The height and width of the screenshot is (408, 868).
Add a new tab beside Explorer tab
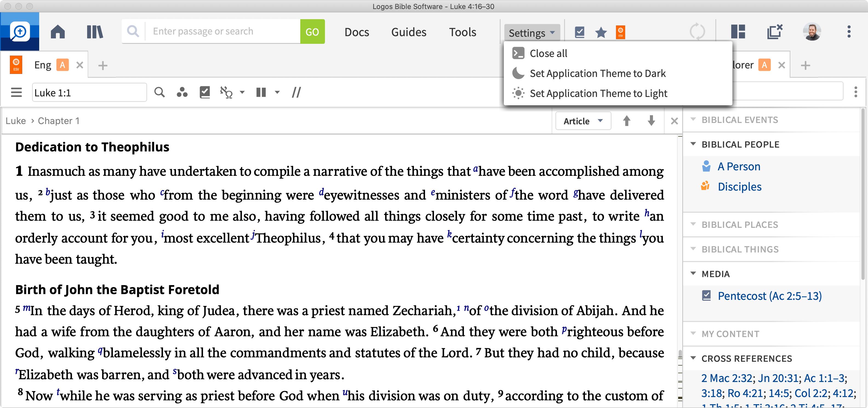click(x=805, y=65)
